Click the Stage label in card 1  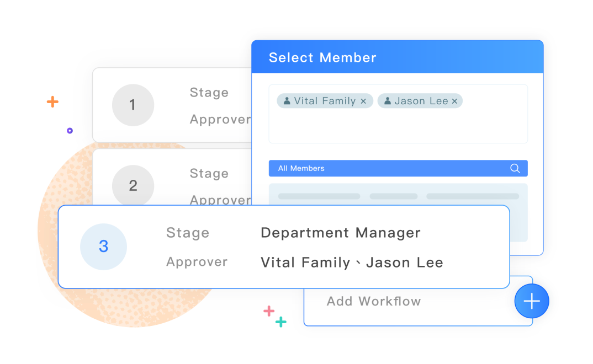209,93
